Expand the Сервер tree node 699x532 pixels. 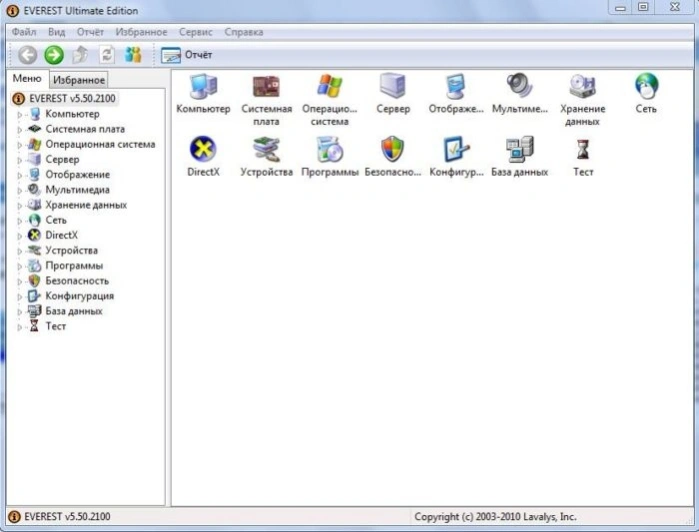19,160
